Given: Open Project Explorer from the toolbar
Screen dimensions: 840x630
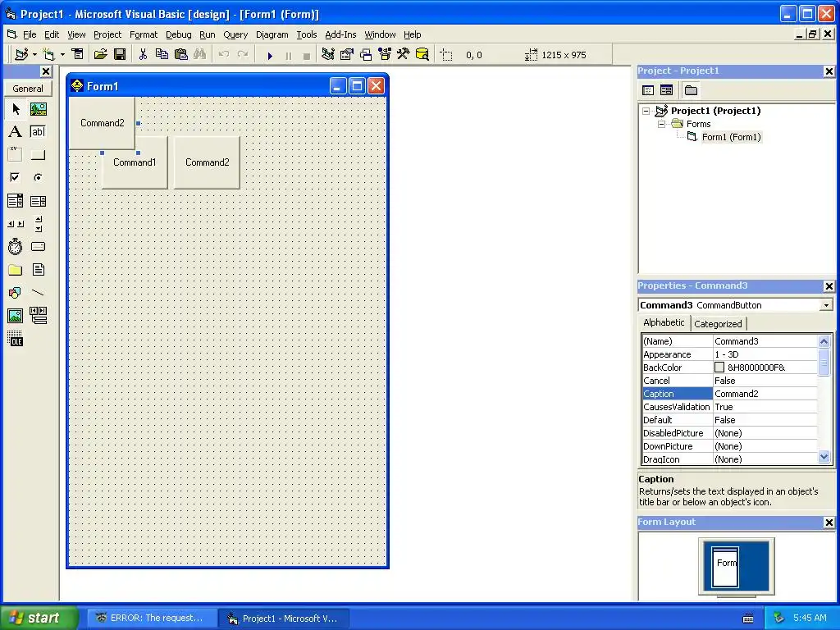Looking at the screenshot, I should (x=328, y=55).
